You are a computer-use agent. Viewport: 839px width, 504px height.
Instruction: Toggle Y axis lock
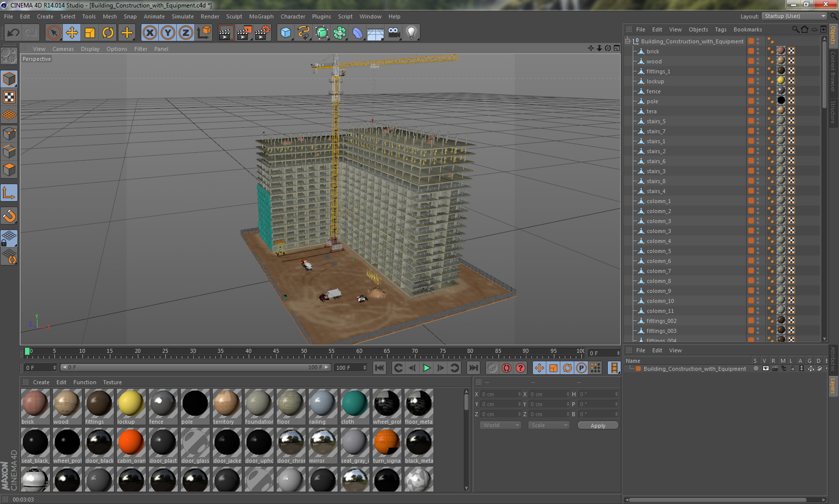coord(168,33)
